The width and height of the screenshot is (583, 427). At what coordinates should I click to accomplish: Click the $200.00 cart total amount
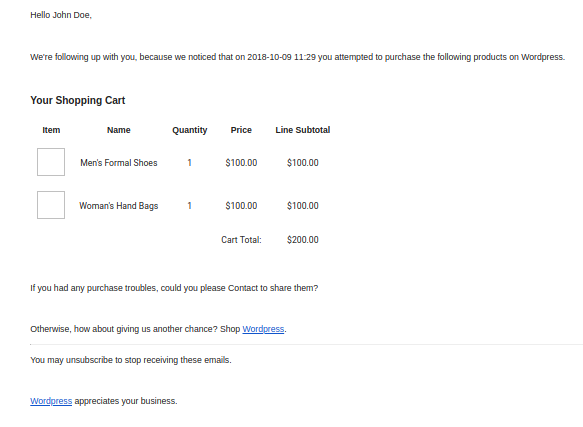point(303,240)
